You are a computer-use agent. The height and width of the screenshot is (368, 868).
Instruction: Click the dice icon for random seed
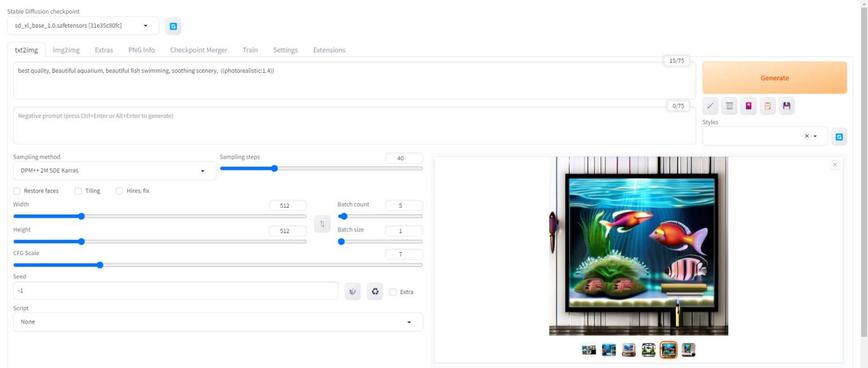(x=353, y=291)
